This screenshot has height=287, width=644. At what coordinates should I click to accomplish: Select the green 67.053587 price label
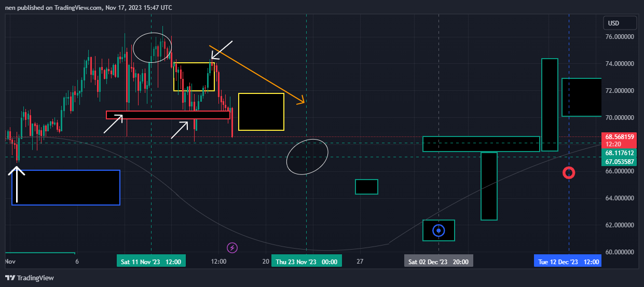point(620,161)
